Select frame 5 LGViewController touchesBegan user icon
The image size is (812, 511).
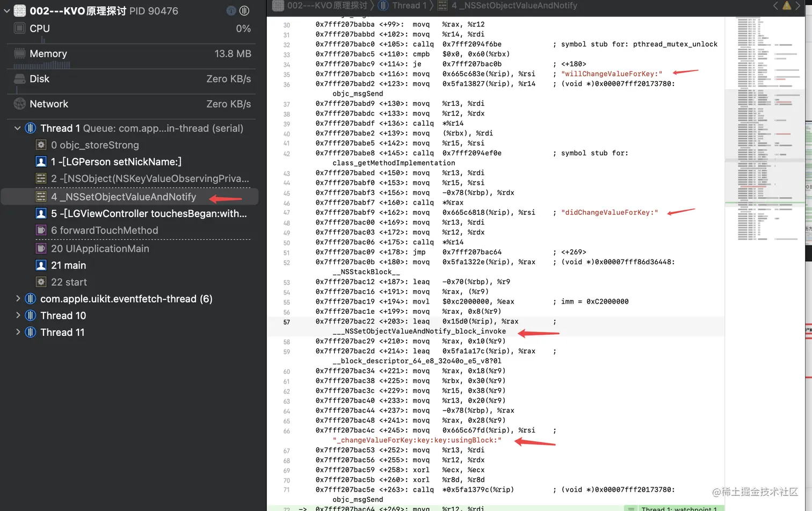tap(41, 214)
